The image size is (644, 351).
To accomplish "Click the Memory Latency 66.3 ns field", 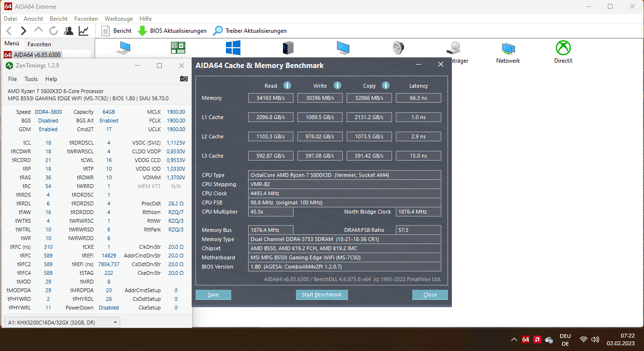I will 418,98.
